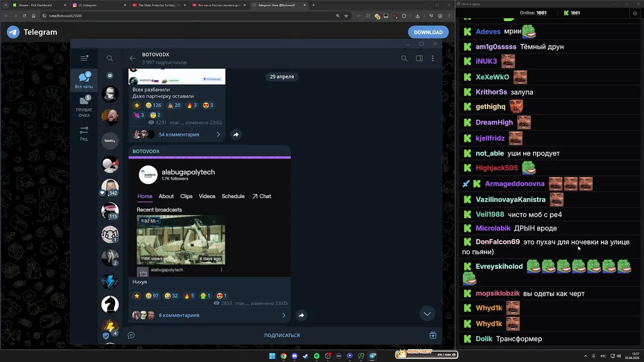644x362 pixels.
Task: Open Discord from the taskbar
Action: 294,356
